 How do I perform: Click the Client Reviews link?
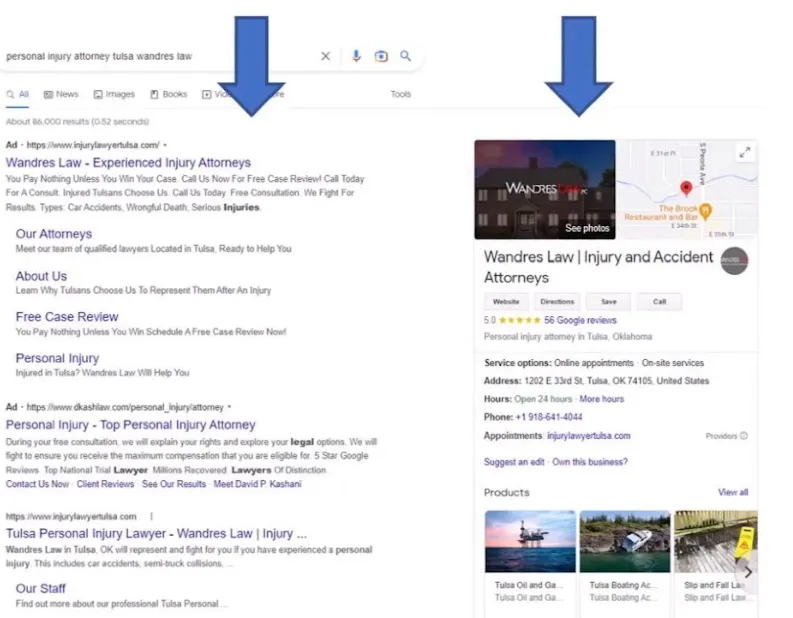(105, 484)
